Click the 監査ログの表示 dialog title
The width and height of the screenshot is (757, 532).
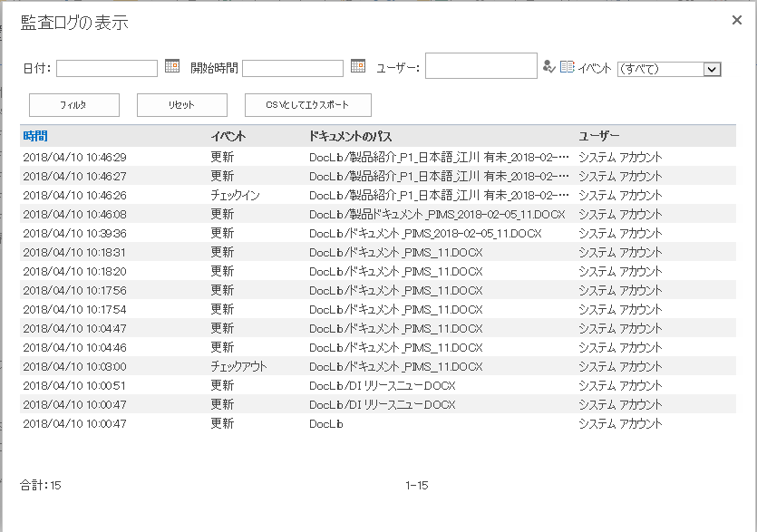74,23
